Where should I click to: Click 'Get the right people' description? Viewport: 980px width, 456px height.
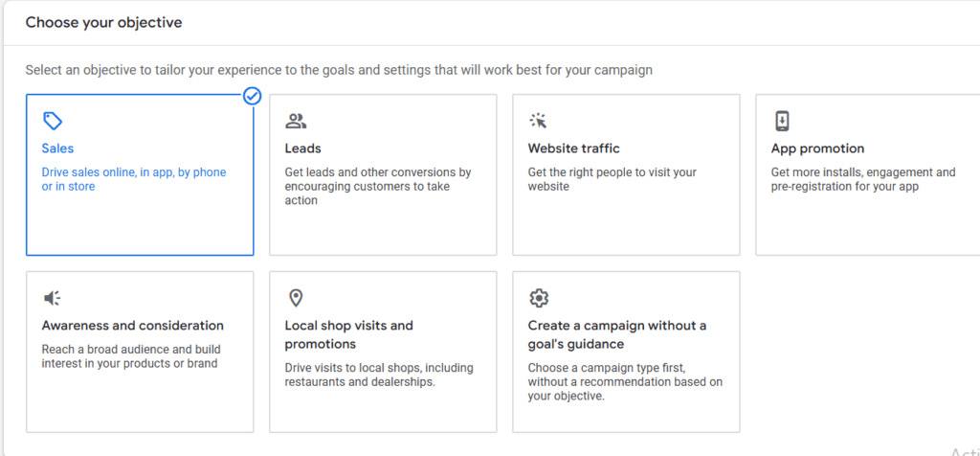pyautogui.click(x=612, y=179)
